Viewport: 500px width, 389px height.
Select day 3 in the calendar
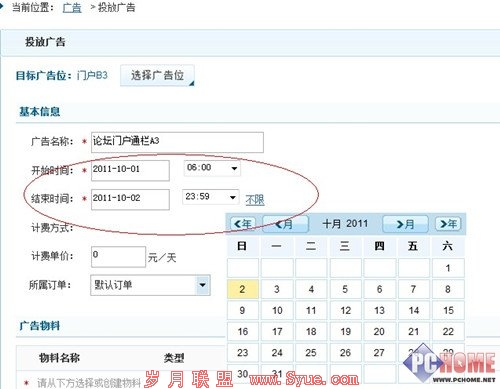(x=277, y=289)
